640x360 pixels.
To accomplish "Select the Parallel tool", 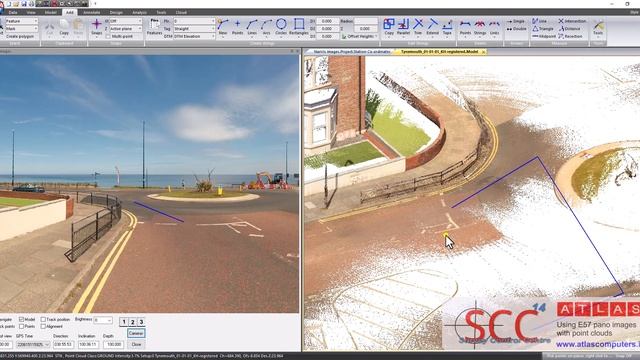I will pos(403,27).
